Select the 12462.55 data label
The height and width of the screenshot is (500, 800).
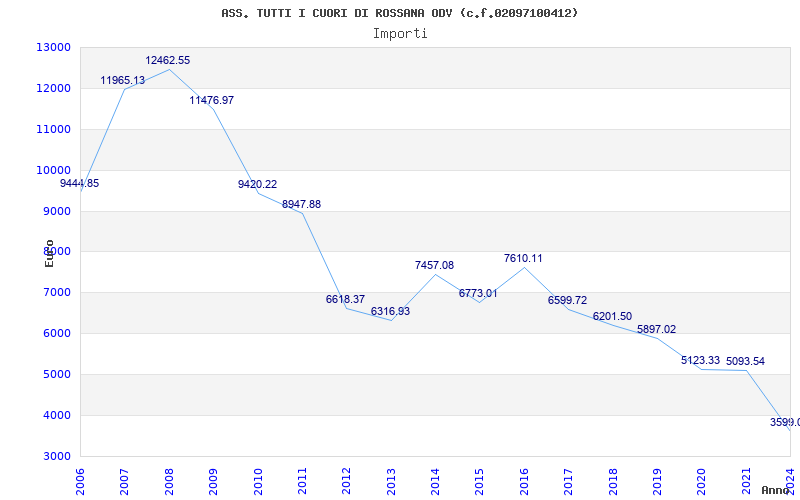pyautogui.click(x=167, y=60)
